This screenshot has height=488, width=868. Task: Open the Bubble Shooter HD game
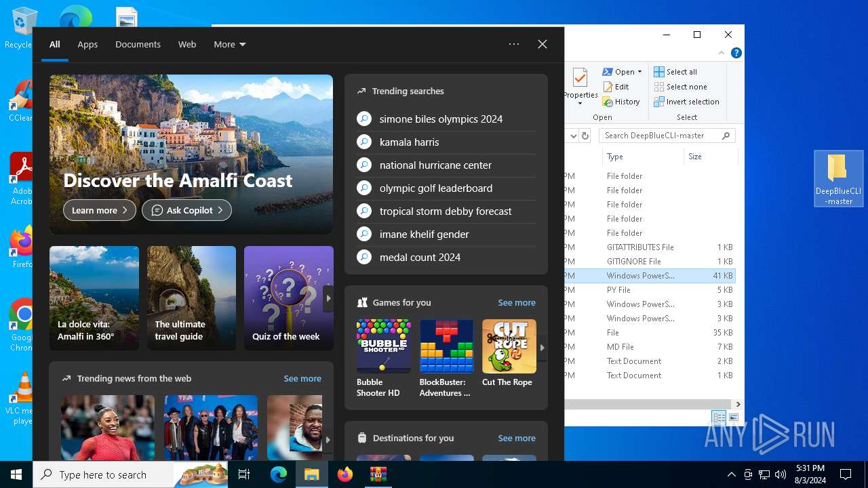click(383, 359)
